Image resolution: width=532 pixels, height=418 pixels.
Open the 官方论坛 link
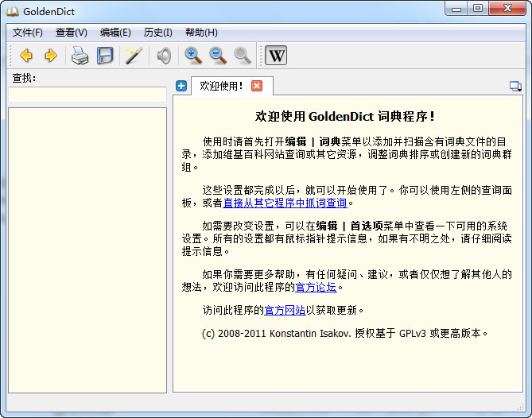(316, 287)
